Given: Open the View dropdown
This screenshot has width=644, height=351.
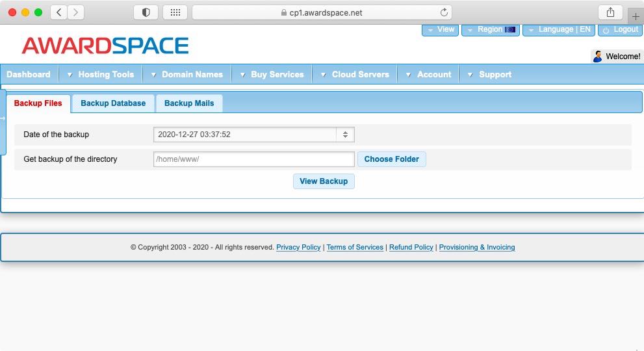Looking at the screenshot, I should (441, 30).
